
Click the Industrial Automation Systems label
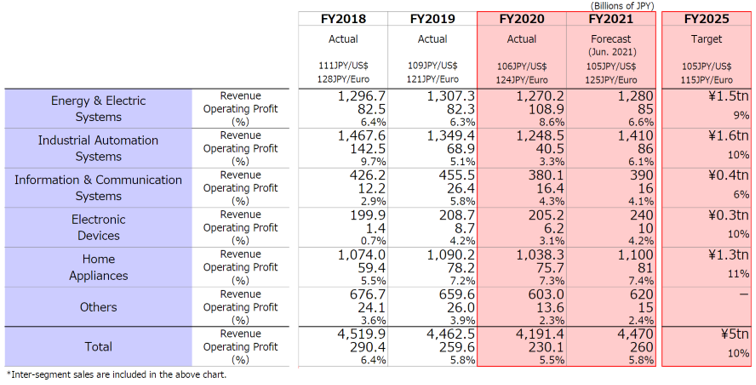[x=98, y=148]
